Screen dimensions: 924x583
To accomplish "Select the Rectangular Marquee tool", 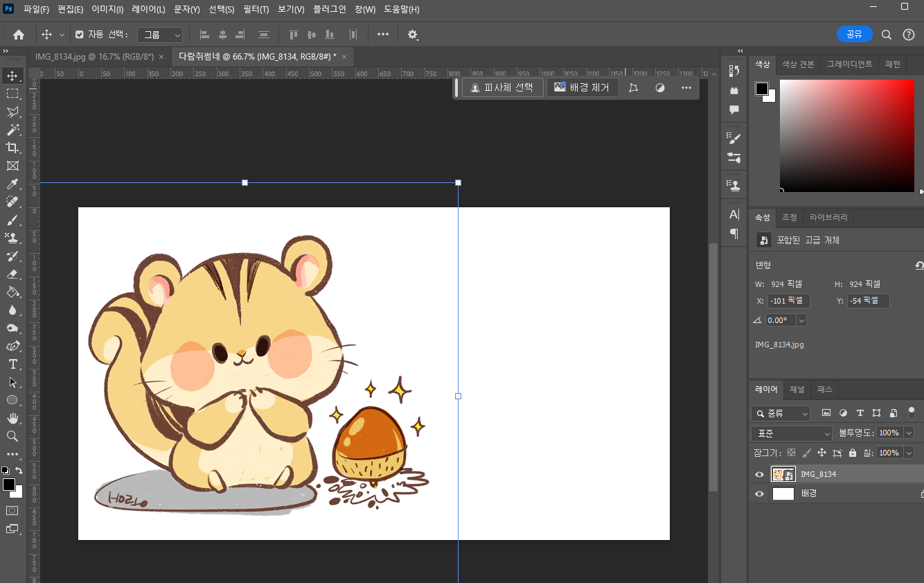I will click(12, 94).
